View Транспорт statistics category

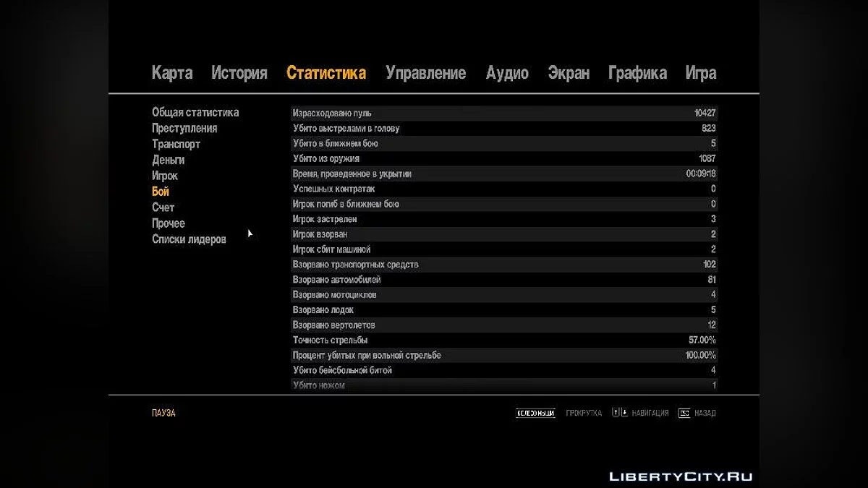coord(176,144)
